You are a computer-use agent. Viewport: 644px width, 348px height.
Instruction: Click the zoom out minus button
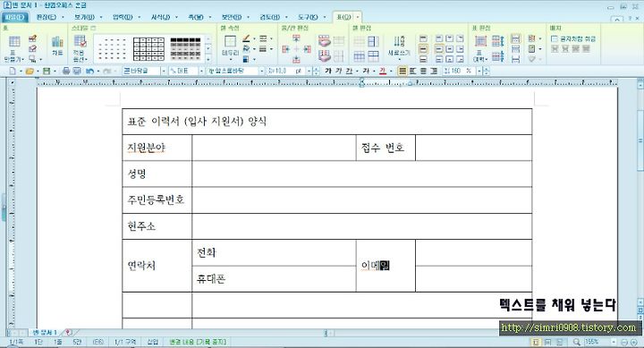pyautogui.click(x=623, y=342)
